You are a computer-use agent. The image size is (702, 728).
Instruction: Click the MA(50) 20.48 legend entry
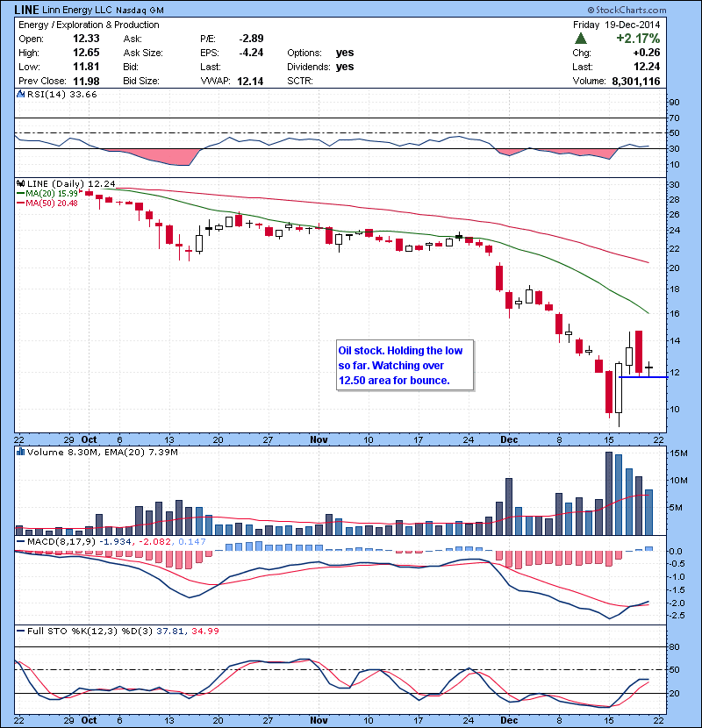pyautogui.click(x=47, y=203)
